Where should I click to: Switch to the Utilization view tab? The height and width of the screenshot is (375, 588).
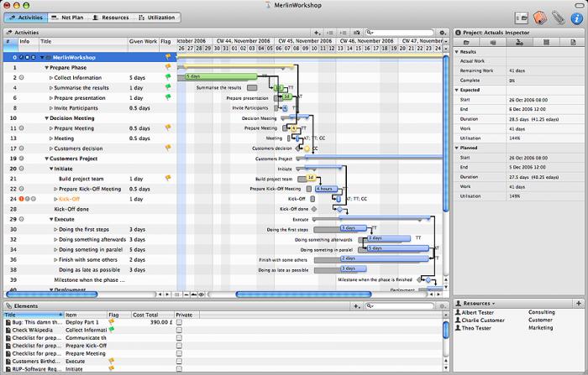[x=157, y=18]
